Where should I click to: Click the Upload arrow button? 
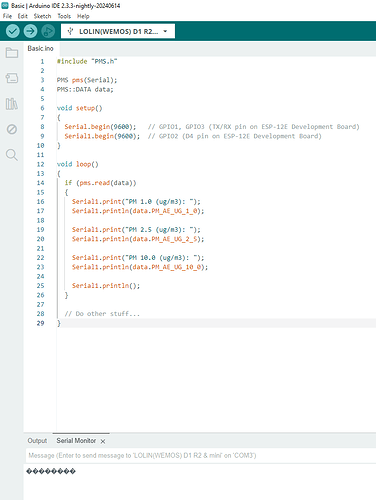pos(30,31)
